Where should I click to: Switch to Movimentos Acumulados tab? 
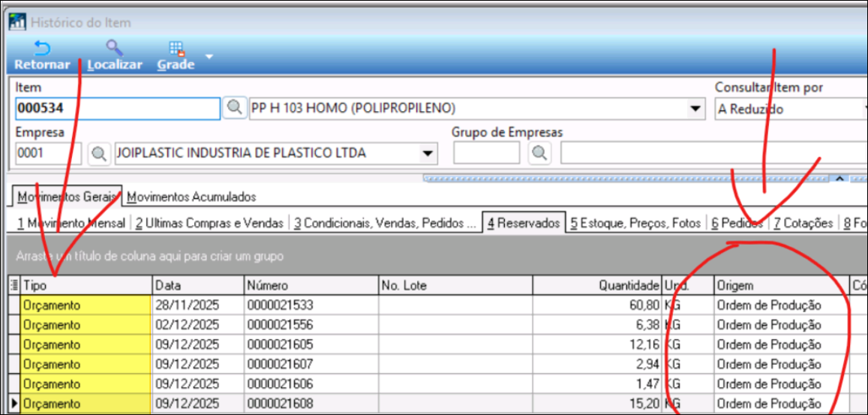191,197
